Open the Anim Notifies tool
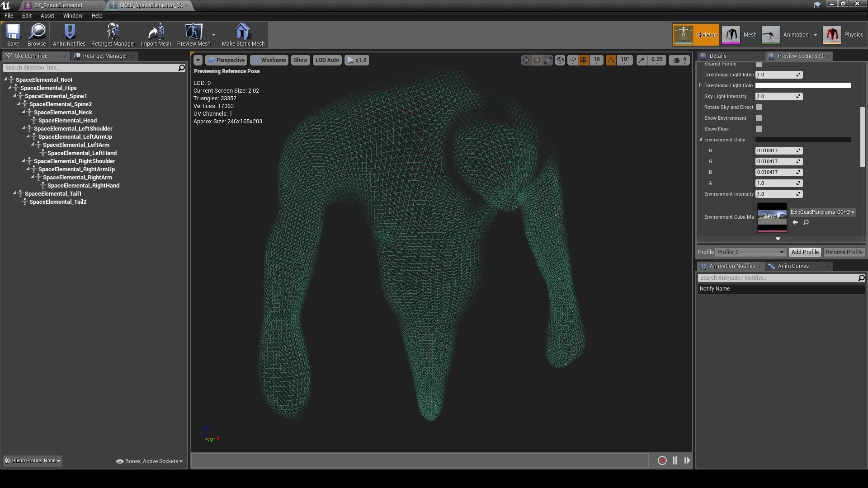The width and height of the screenshot is (868, 488). point(69,34)
